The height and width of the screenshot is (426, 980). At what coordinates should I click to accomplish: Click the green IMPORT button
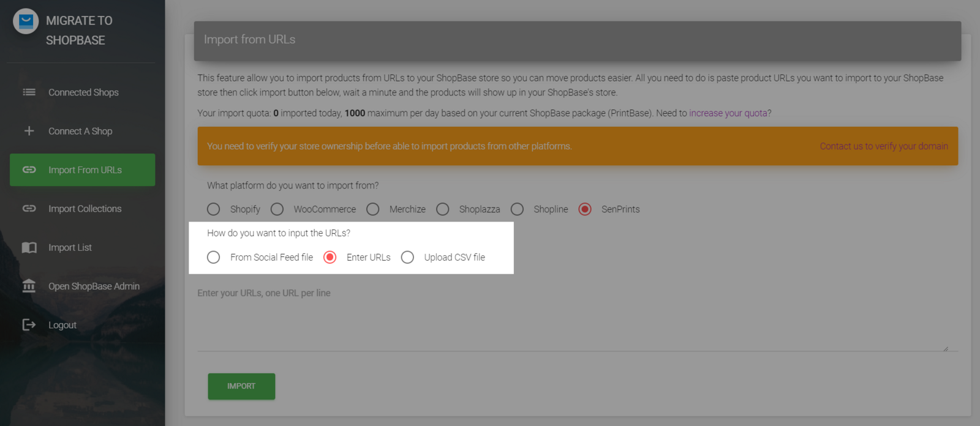pyautogui.click(x=241, y=386)
